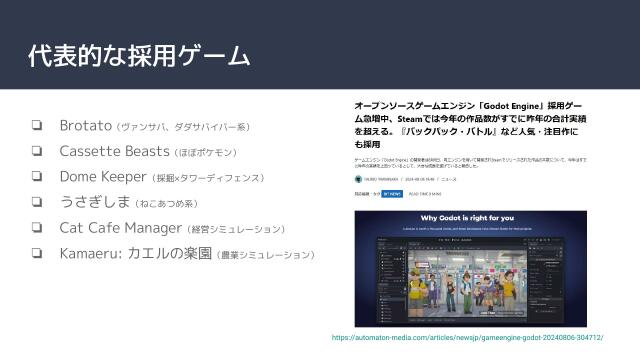Click the article summary paragraph under headline
The width and height of the screenshot is (640, 360).
coord(470,163)
